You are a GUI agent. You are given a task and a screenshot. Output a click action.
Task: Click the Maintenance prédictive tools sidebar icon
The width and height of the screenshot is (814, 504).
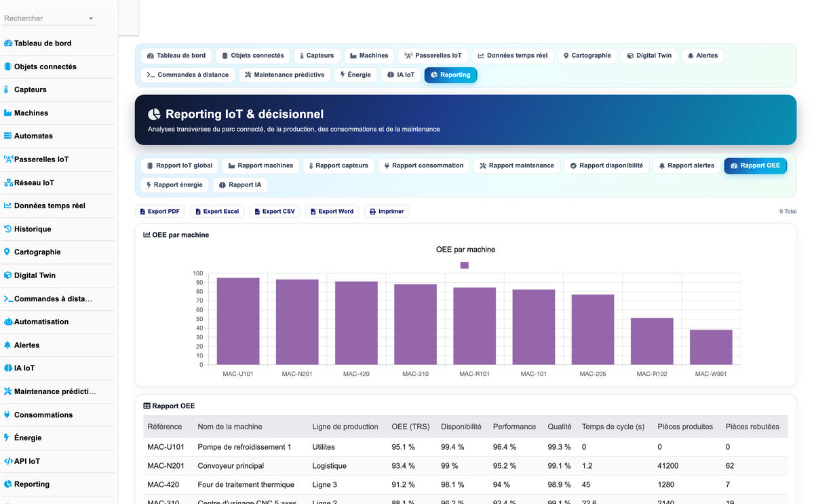[x=8, y=391]
